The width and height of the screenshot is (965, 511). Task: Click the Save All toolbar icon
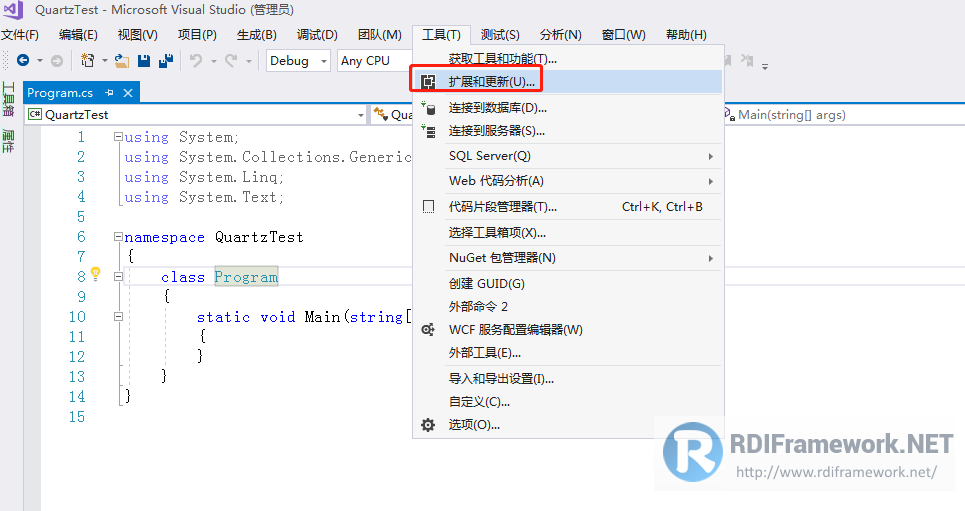(x=166, y=60)
